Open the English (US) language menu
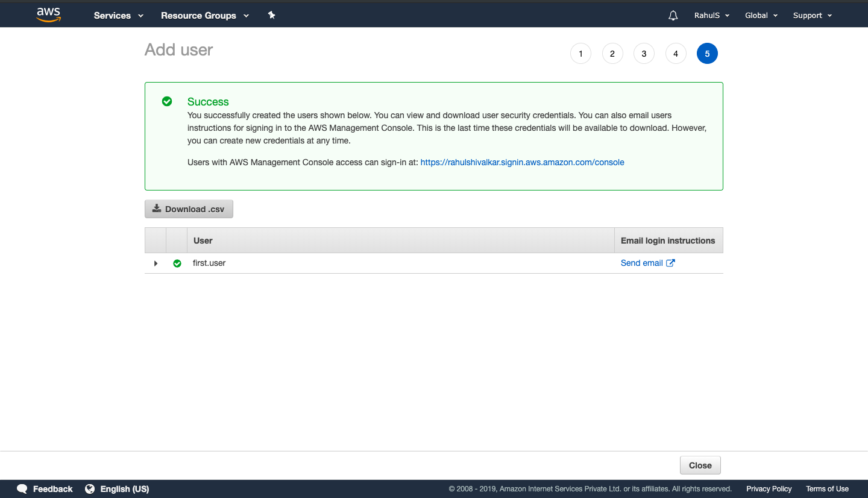Viewport: 868px width, 498px height. [125, 488]
